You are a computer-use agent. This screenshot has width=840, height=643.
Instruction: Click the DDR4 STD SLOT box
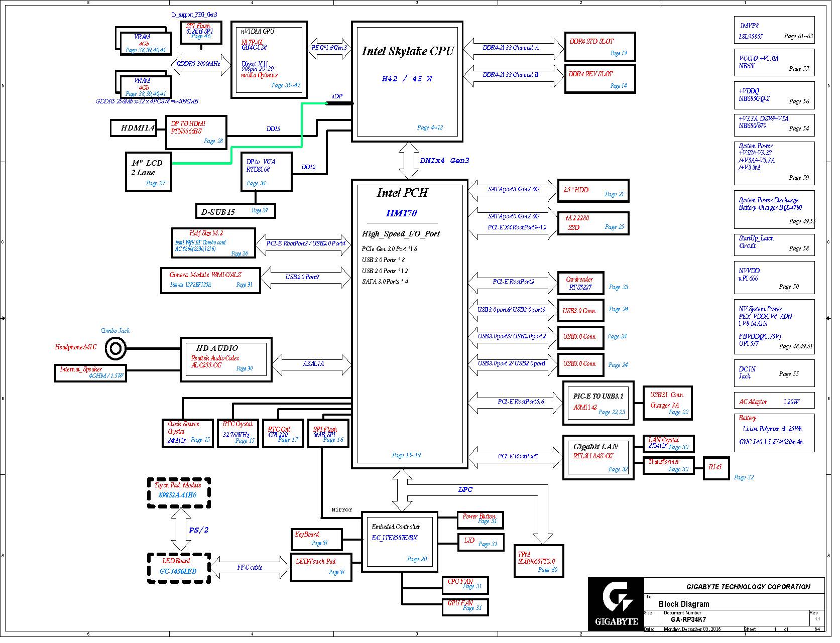tap(600, 46)
